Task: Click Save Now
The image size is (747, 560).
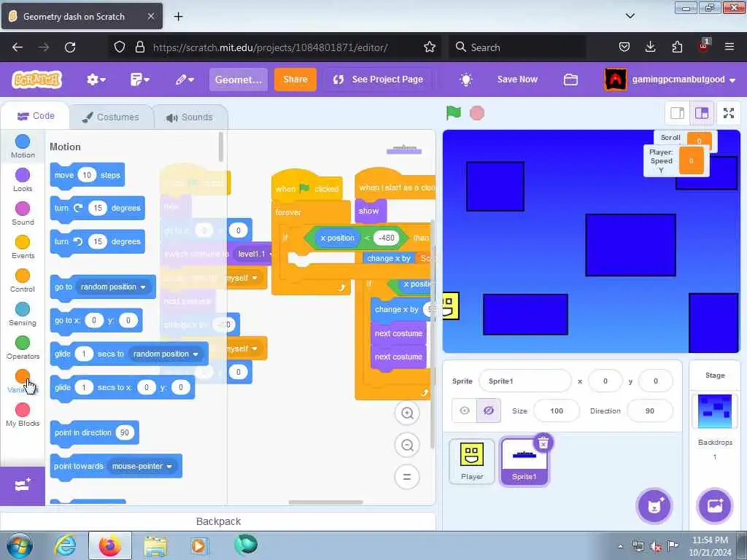Action: [517, 79]
